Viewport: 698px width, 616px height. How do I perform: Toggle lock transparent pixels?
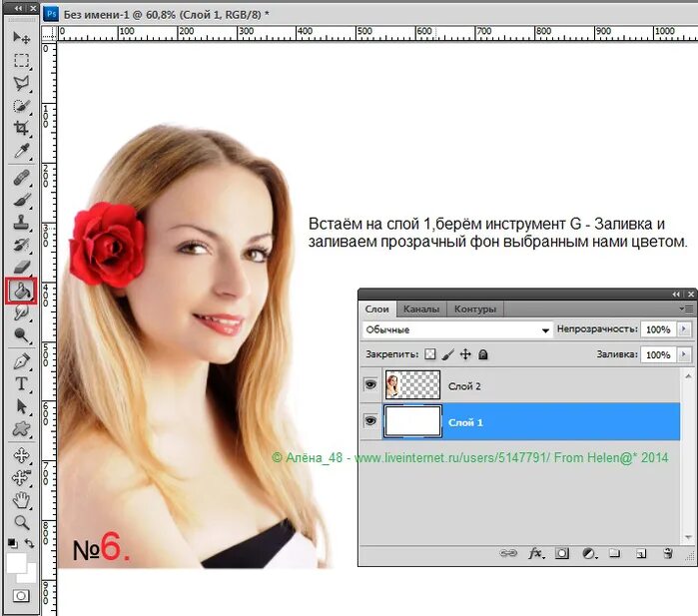(x=430, y=354)
